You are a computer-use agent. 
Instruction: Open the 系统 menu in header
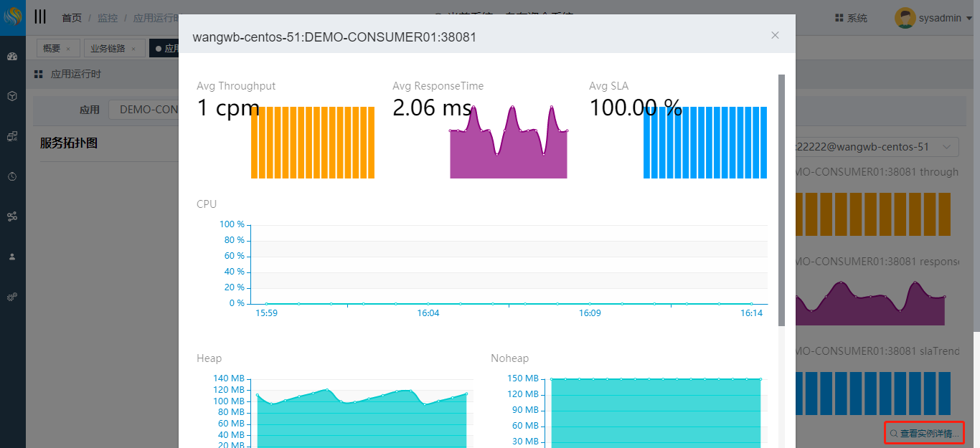[x=852, y=18]
